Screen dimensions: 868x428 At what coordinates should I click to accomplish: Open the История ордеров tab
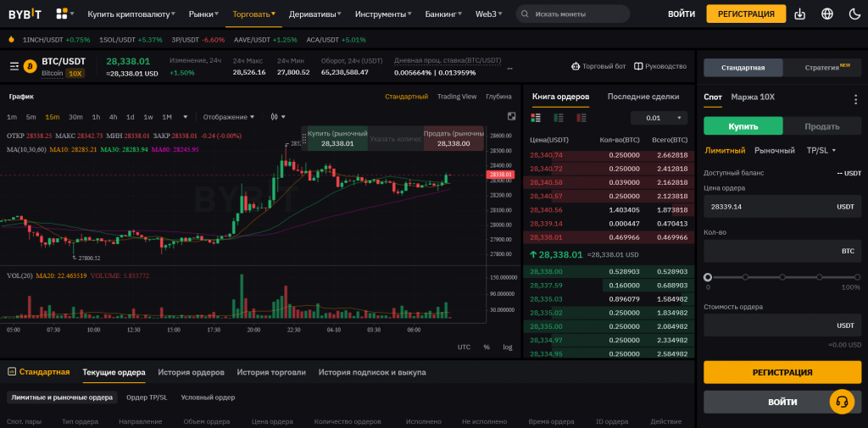191,372
